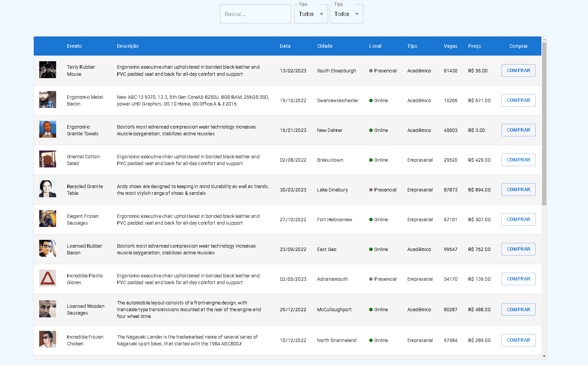Screen dimensions: 588x365
Task: Open the Oriental Cotton Salad thumbnail
Action: click(48, 159)
